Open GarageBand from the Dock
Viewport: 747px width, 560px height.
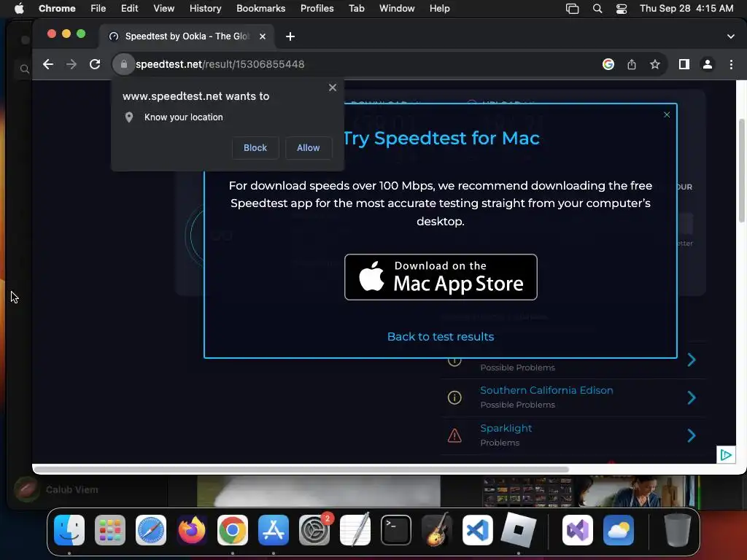coord(437,530)
